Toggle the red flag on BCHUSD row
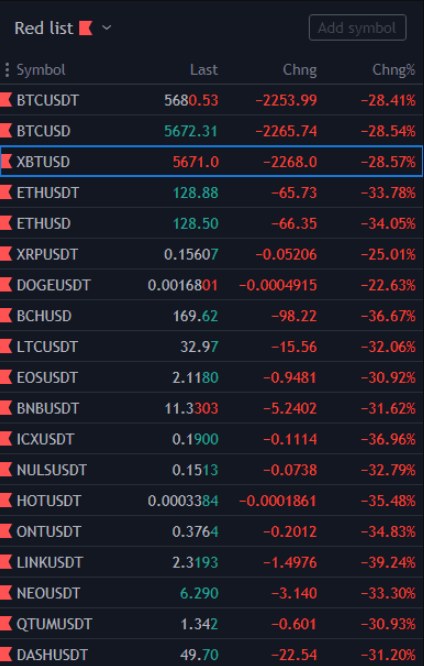424x666 pixels. click(x=6, y=316)
